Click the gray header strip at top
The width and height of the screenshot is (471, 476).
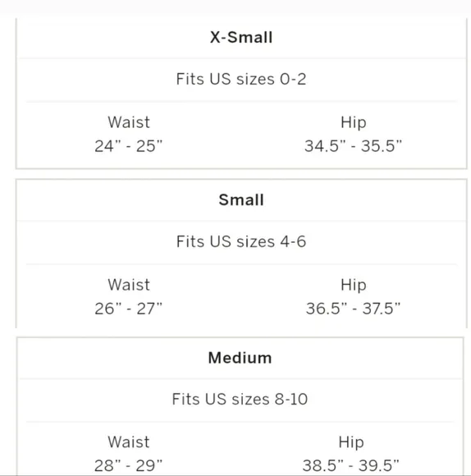[x=235, y=7]
